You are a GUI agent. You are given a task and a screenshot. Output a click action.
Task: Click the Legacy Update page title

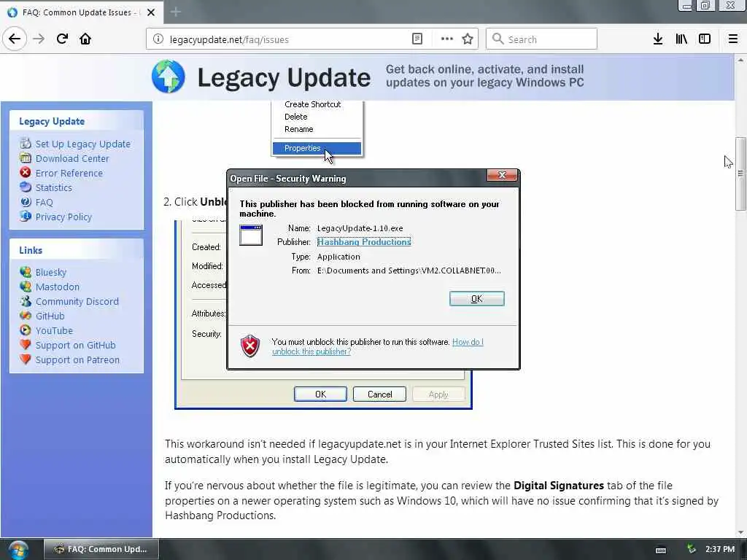pos(284,77)
